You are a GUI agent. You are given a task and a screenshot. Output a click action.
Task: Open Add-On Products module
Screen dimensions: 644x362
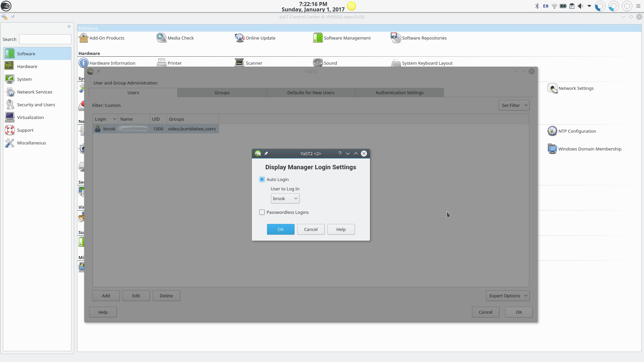pyautogui.click(x=102, y=38)
